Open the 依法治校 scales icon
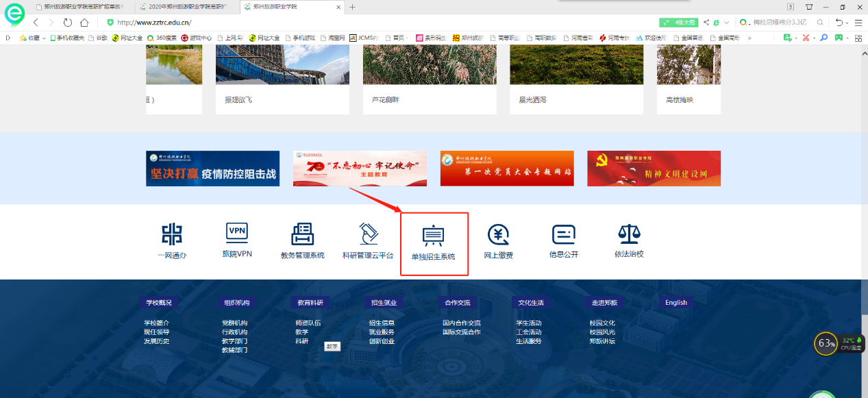 [629, 234]
